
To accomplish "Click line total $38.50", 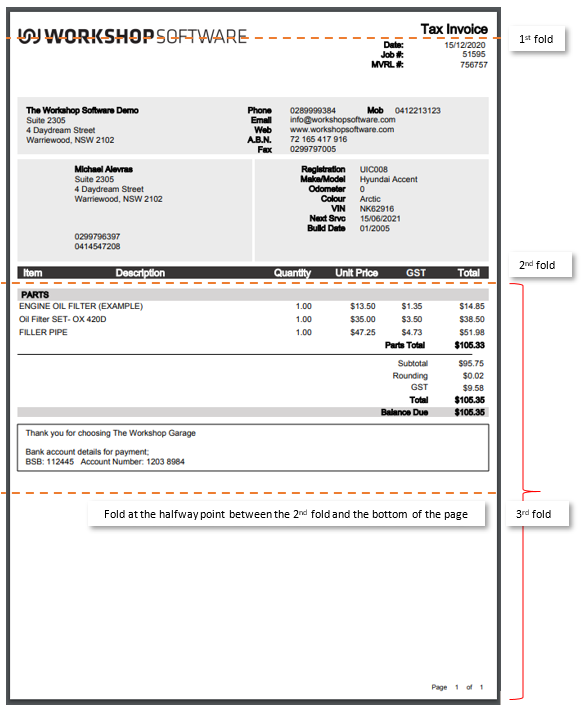I will point(472,320).
